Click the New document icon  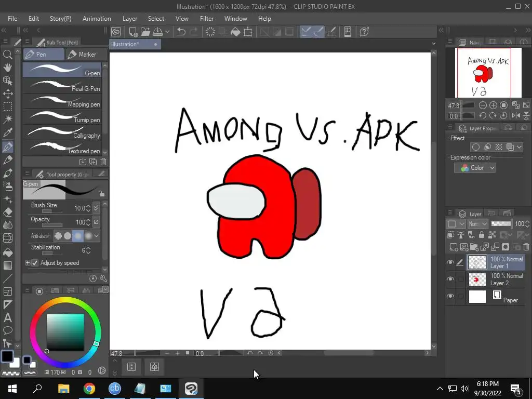133,32
